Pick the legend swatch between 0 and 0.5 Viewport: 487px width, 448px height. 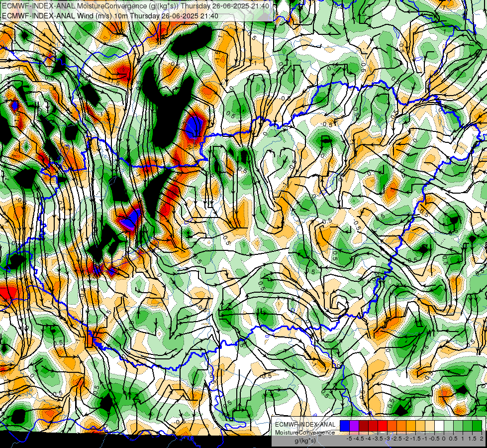449,426
